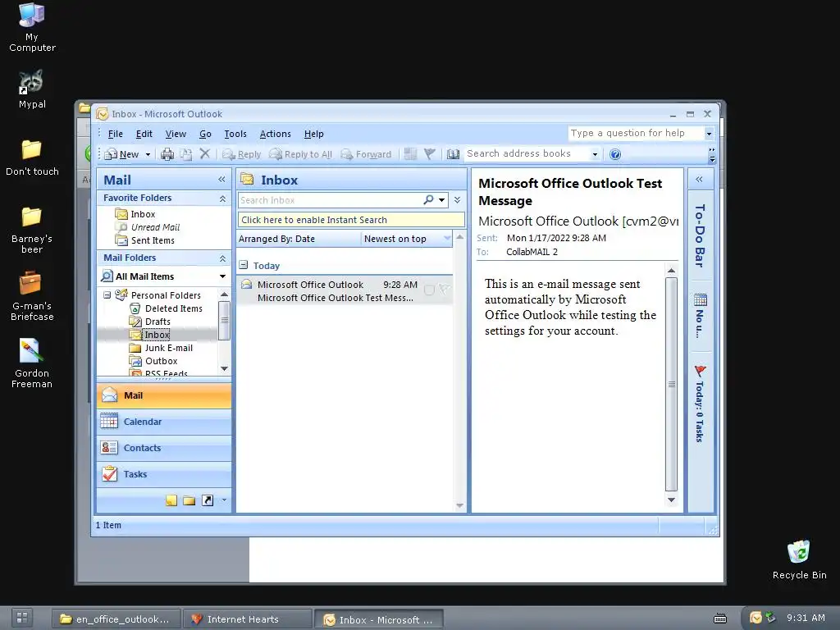The image size is (840, 630).
Task: Click folder list scroll down arrow
Action: tap(225, 368)
